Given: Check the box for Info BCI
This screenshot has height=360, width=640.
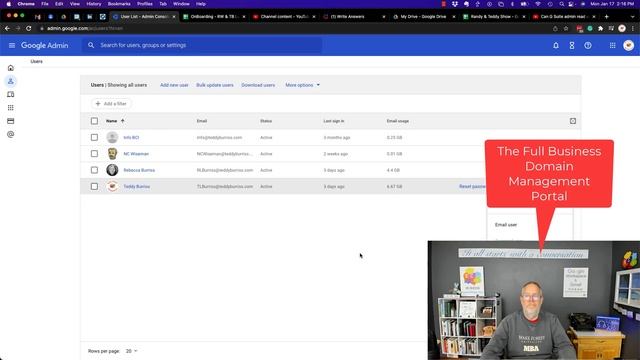Looking at the screenshot, I should (x=94, y=138).
